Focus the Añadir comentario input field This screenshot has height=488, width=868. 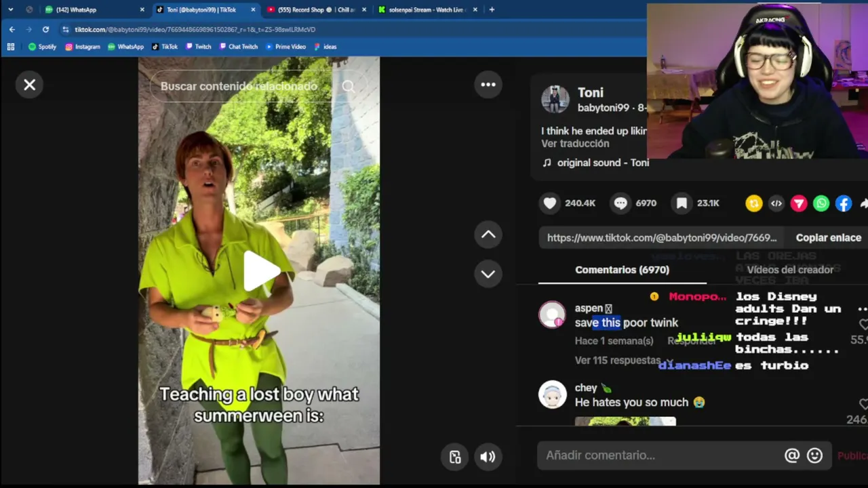click(661, 455)
